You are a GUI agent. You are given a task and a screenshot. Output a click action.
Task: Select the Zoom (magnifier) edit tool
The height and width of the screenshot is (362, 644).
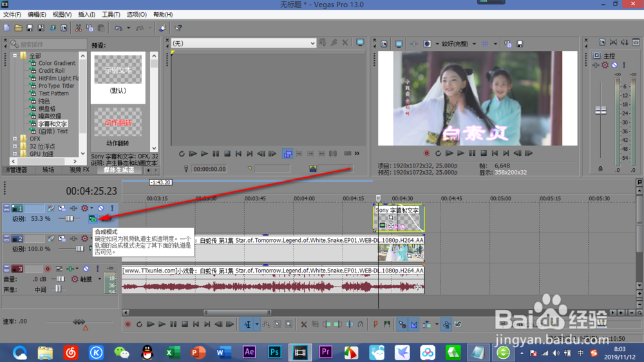tap(289, 325)
